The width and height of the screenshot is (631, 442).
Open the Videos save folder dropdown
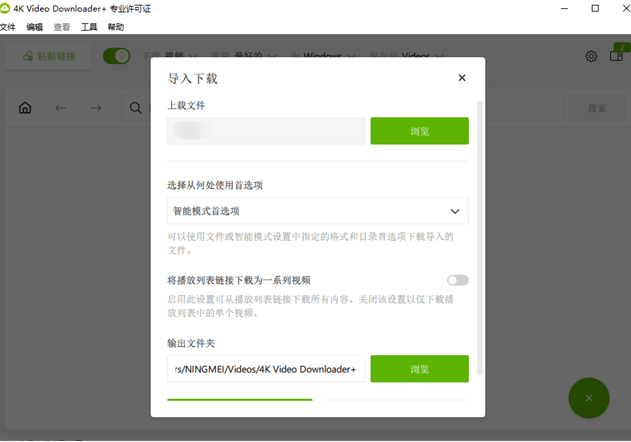click(407, 55)
